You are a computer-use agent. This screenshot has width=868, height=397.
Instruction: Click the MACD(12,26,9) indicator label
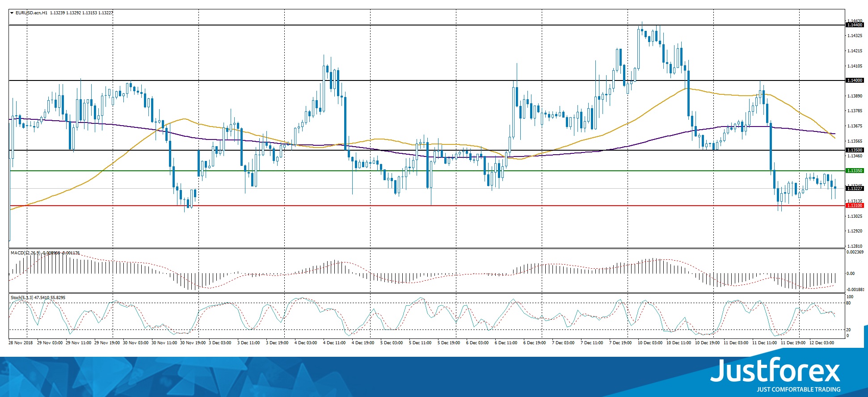(x=25, y=253)
